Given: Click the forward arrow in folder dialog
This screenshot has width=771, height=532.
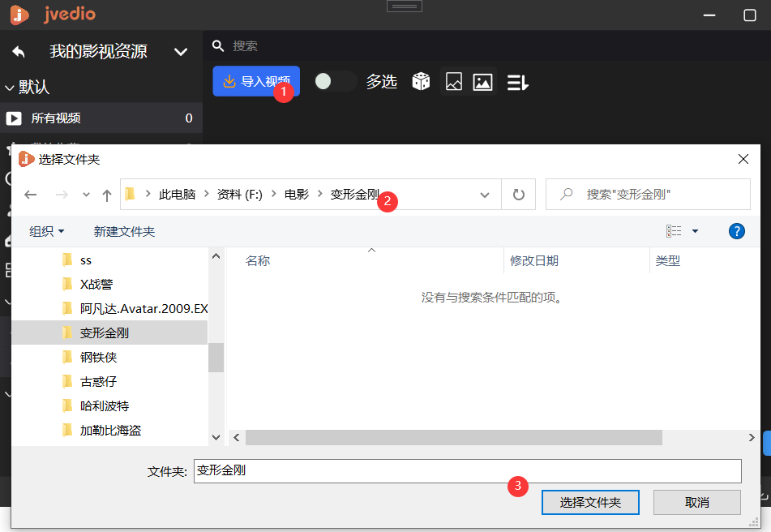Looking at the screenshot, I should click(x=62, y=195).
